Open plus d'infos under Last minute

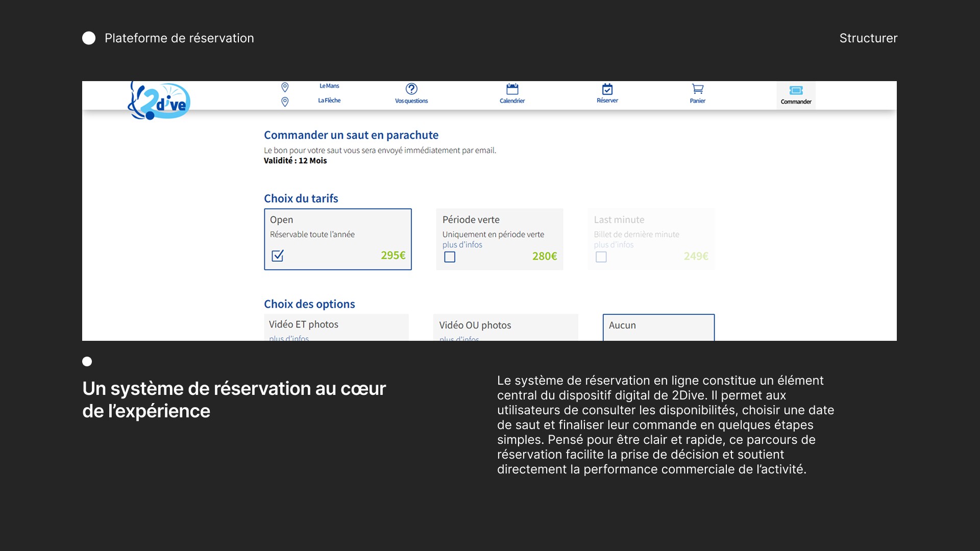point(614,245)
